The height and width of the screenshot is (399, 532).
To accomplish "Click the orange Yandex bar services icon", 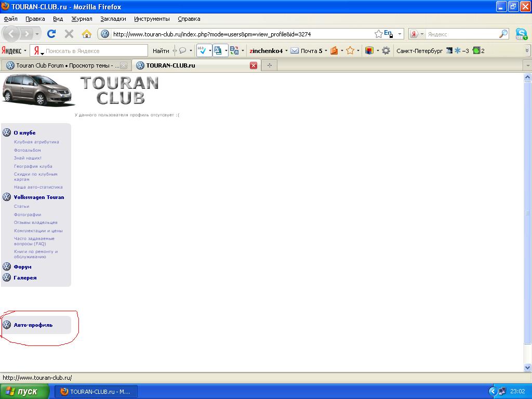I will pos(334,51).
